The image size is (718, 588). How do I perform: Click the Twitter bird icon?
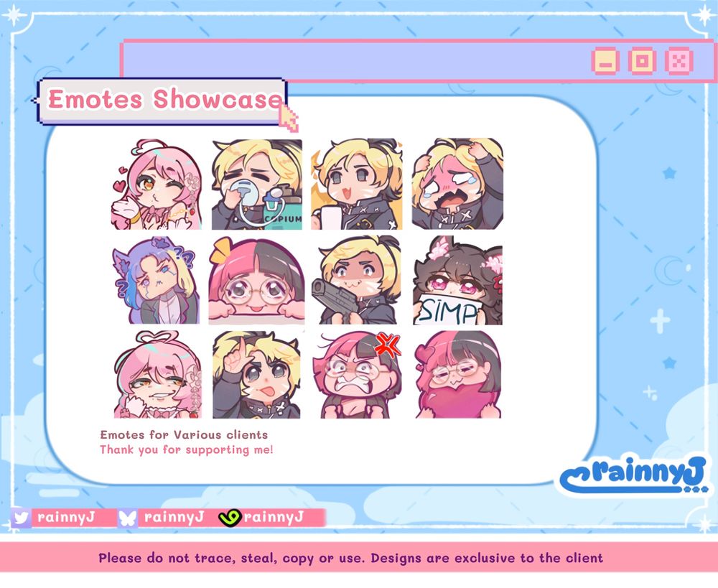pyautogui.click(x=21, y=518)
